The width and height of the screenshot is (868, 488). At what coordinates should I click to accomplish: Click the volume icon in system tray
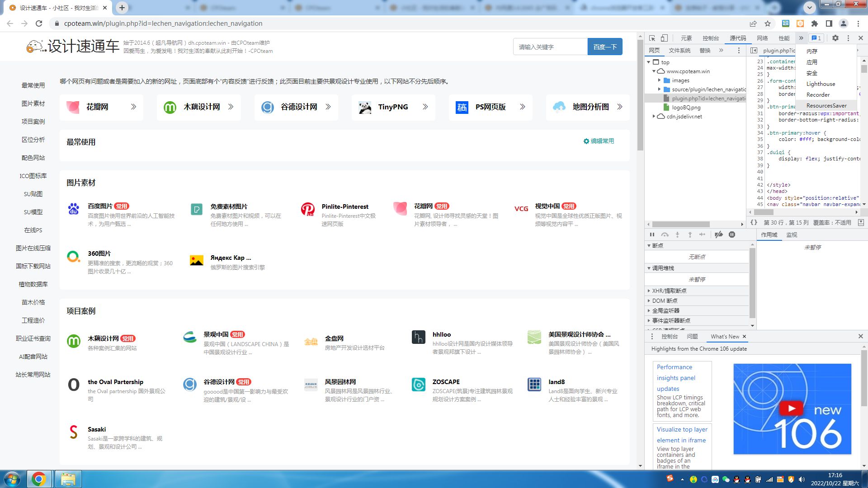tap(802, 479)
